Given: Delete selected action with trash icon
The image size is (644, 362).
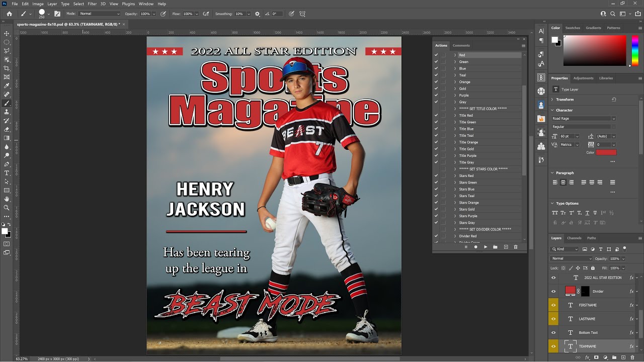Looking at the screenshot, I should point(515,247).
